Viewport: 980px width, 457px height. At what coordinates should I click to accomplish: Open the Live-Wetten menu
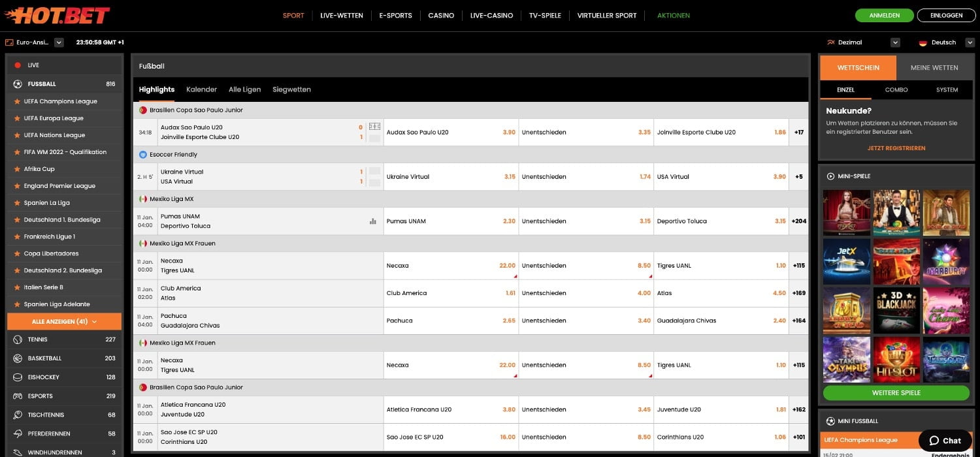(341, 16)
